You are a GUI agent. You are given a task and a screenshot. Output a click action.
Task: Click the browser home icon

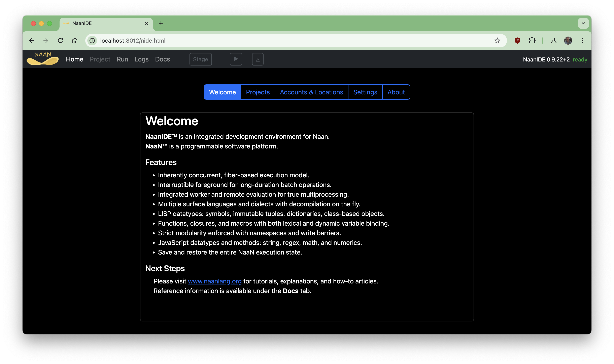75,40
